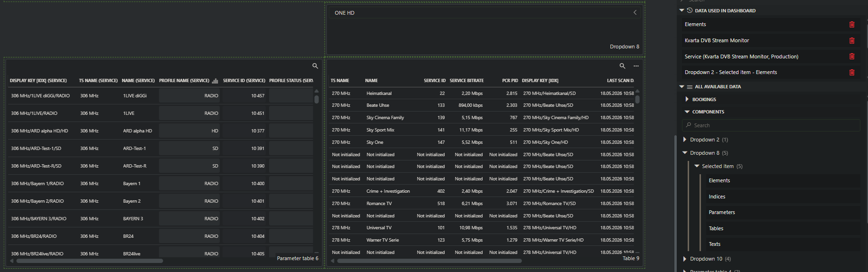Expand the Bookings section
Viewport: 868px width, 272px height.
coord(687,99)
